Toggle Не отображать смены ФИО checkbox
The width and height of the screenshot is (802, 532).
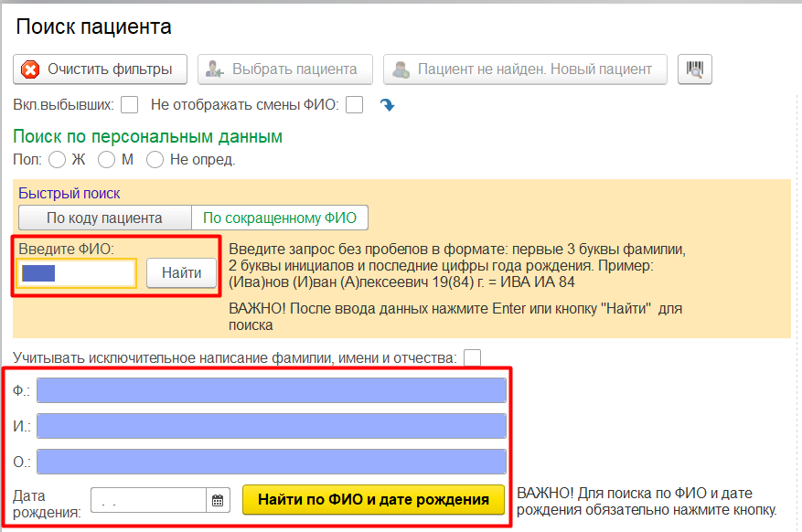pyautogui.click(x=355, y=105)
